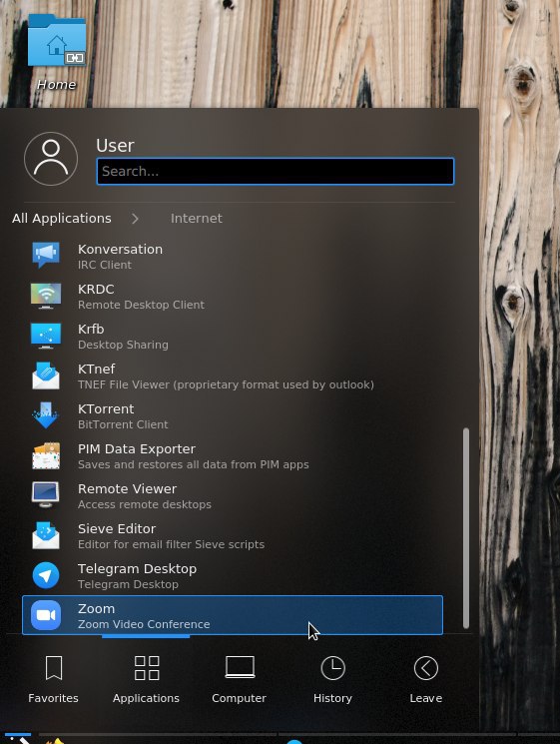Click the KRDC remote desktop icon
The image size is (560, 744).
(46, 296)
